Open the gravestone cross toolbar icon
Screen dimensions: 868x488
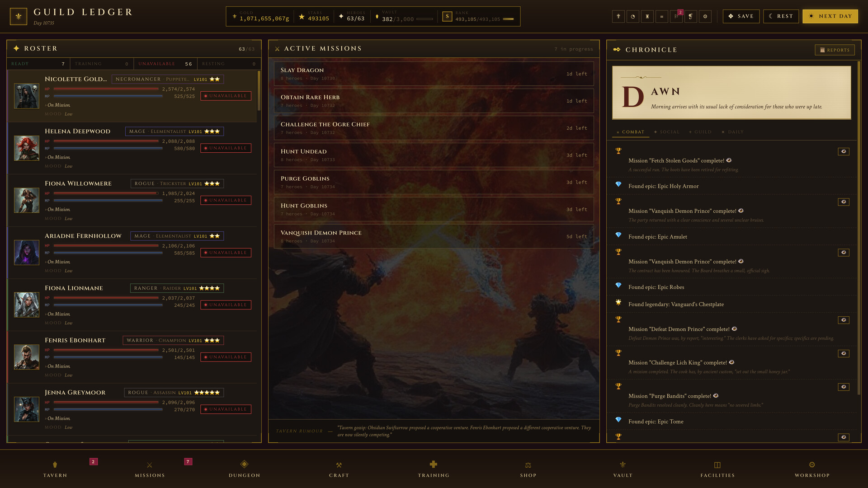[618, 16]
